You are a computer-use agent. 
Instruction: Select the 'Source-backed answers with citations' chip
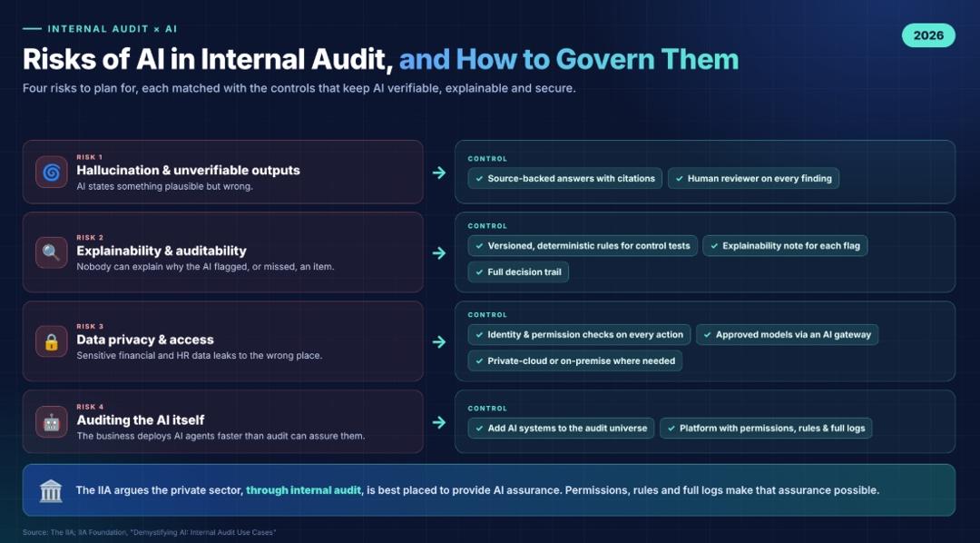pyautogui.click(x=564, y=178)
